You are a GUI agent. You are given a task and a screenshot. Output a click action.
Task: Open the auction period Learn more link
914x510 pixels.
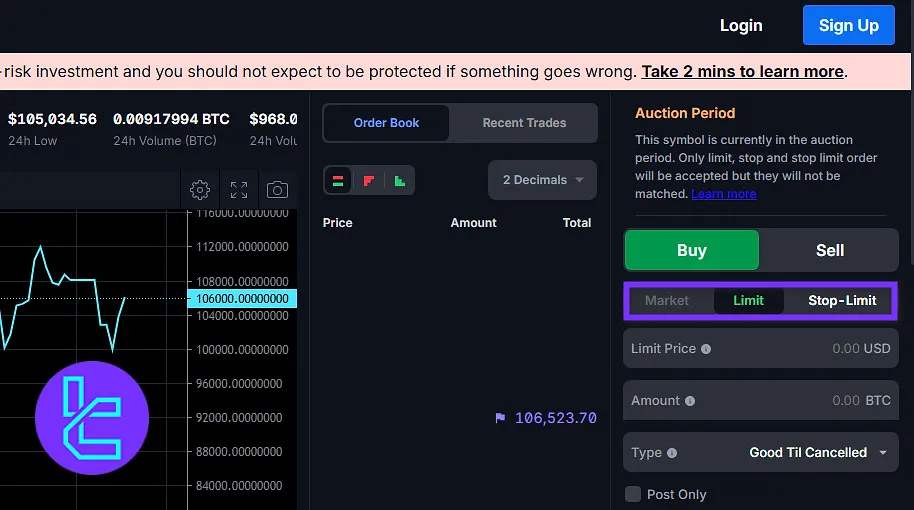pyautogui.click(x=723, y=194)
